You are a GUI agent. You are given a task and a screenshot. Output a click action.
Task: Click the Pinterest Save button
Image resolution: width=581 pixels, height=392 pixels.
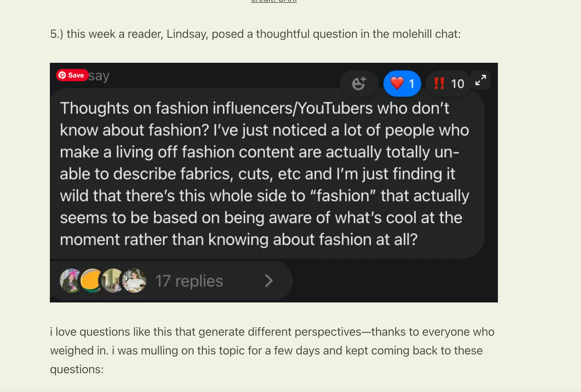pos(72,75)
